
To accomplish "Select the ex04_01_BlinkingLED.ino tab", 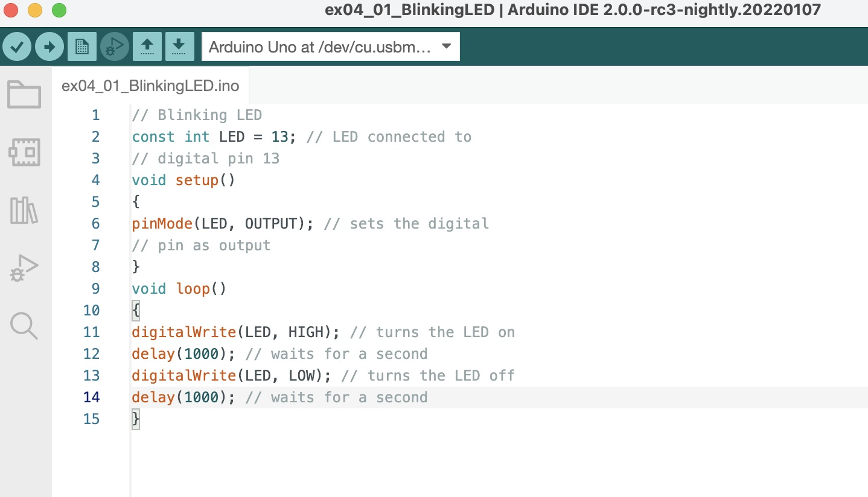I will click(x=150, y=86).
